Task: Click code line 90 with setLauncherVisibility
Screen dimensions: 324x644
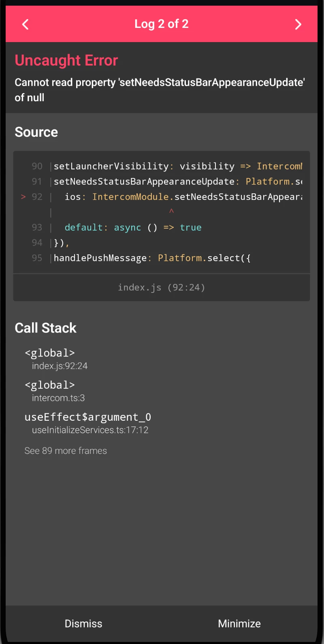Action: coord(177,166)
